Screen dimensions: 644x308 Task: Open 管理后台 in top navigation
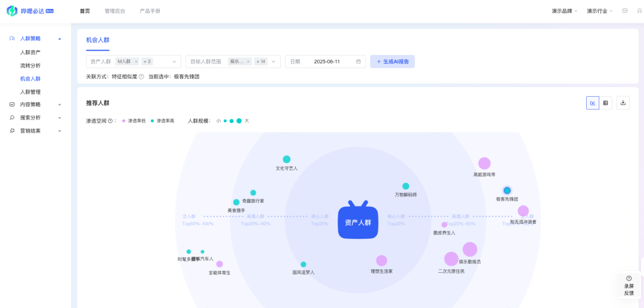click(114, 11)
